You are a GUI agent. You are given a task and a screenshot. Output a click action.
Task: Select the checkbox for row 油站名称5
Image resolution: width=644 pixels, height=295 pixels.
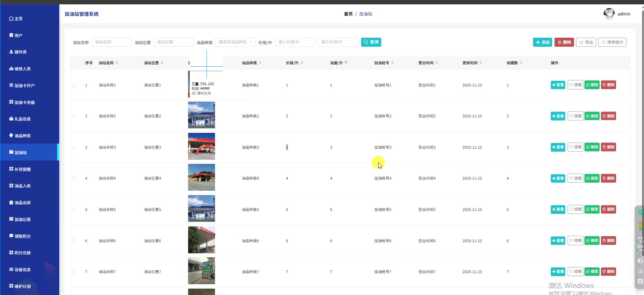tap(73, 209)
